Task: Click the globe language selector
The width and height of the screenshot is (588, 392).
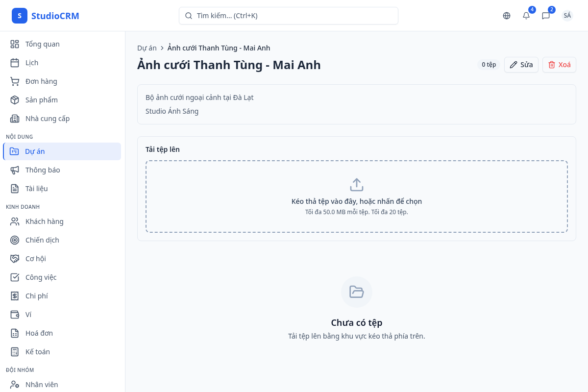Action: [x=506, y=16]
